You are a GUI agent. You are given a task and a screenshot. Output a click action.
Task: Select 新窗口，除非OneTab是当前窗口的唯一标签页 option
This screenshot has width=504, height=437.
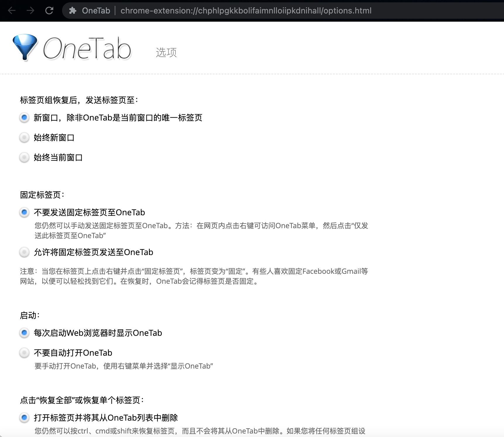tap(24, 118)
